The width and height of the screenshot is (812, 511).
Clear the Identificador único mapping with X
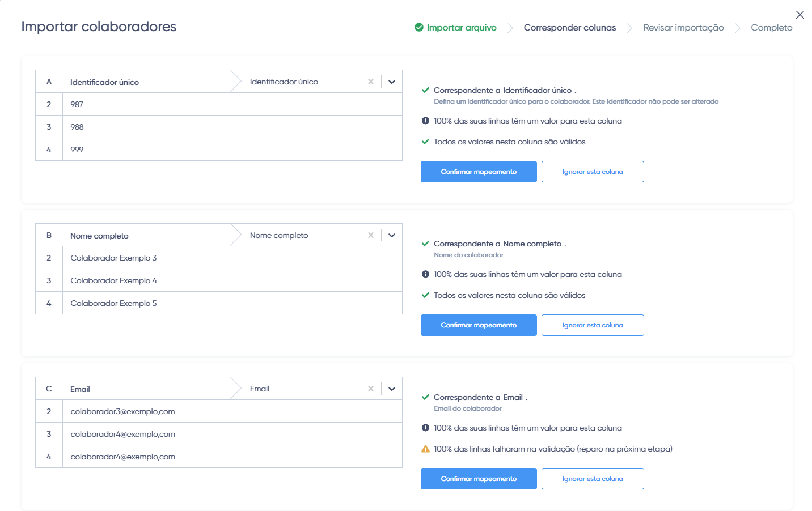(371, 82)
